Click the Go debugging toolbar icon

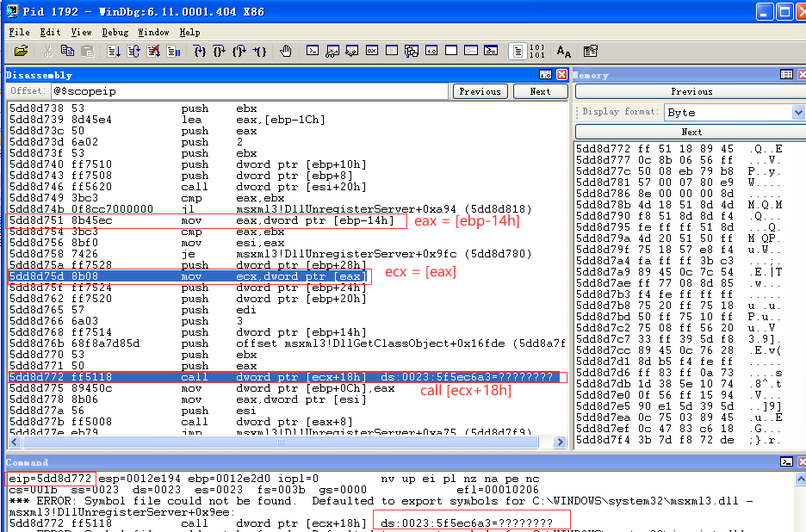[114, 51]
